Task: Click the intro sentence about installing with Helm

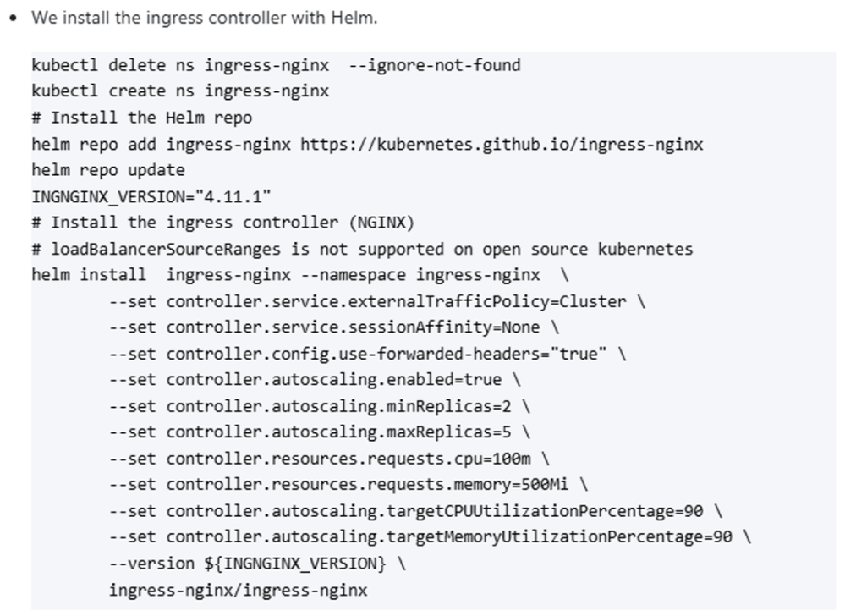Action: 204,18
